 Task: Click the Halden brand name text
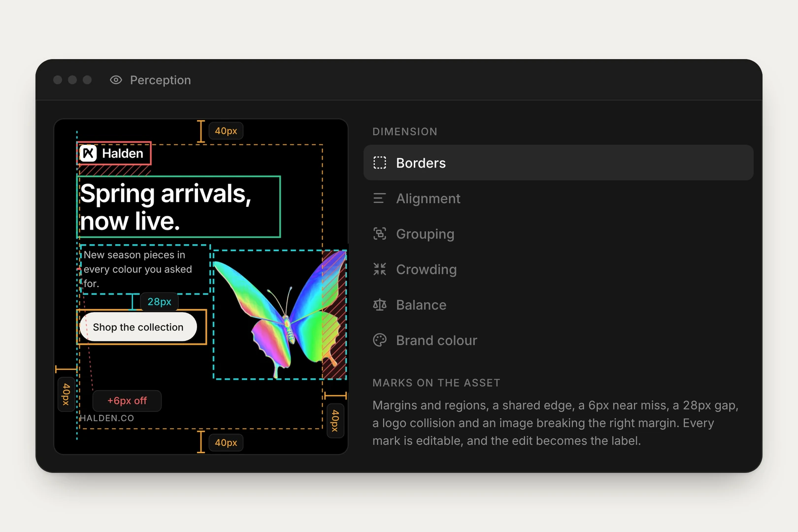[x=123, y=153]
